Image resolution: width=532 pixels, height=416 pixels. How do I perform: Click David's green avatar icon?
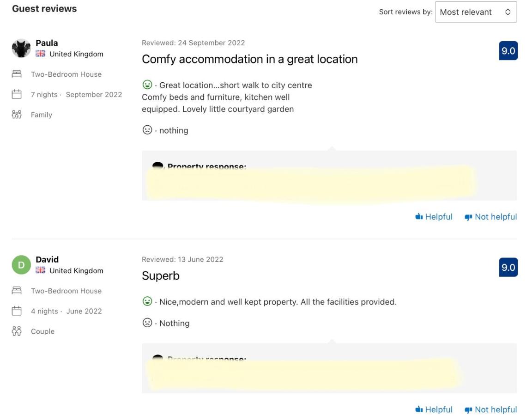[21, 265]
